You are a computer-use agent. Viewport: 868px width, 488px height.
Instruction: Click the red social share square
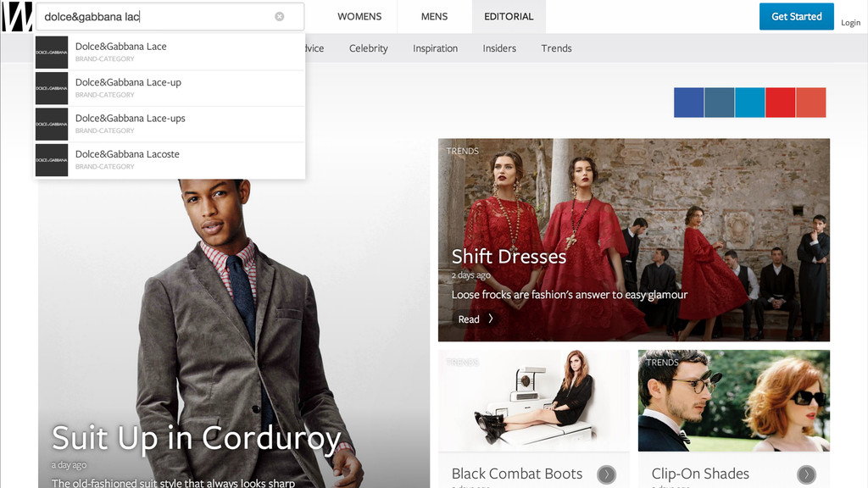pos(780,103)
